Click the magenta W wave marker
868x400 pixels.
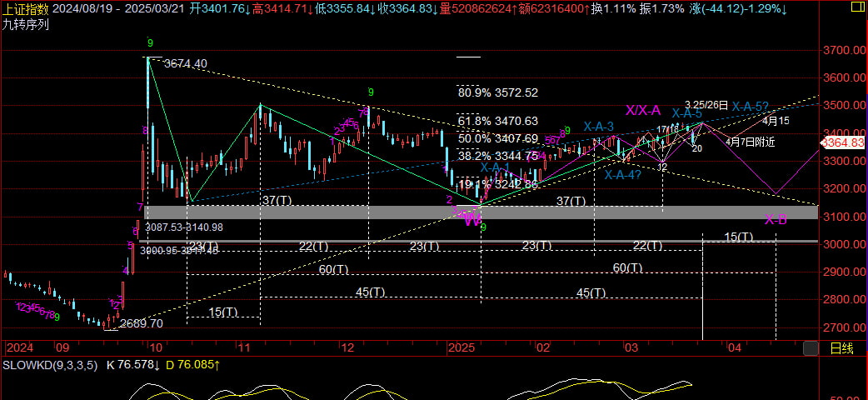point(471,221)
